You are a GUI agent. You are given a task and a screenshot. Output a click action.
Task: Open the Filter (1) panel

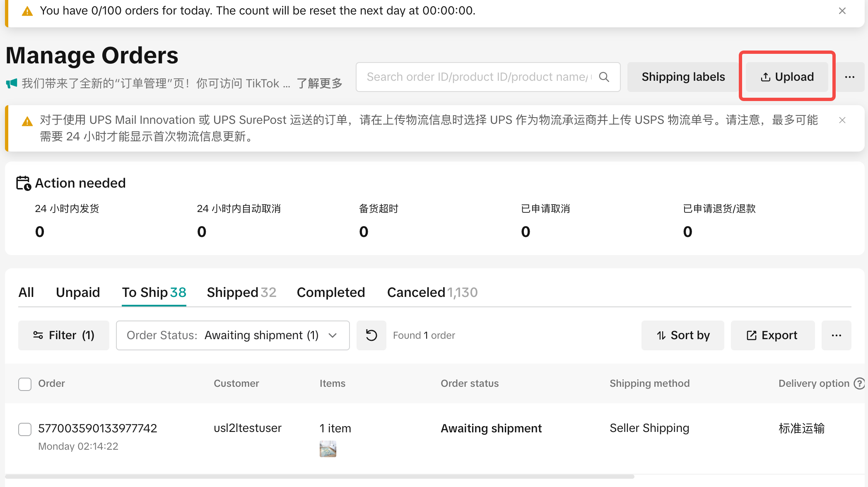click(x=64, y=335)
